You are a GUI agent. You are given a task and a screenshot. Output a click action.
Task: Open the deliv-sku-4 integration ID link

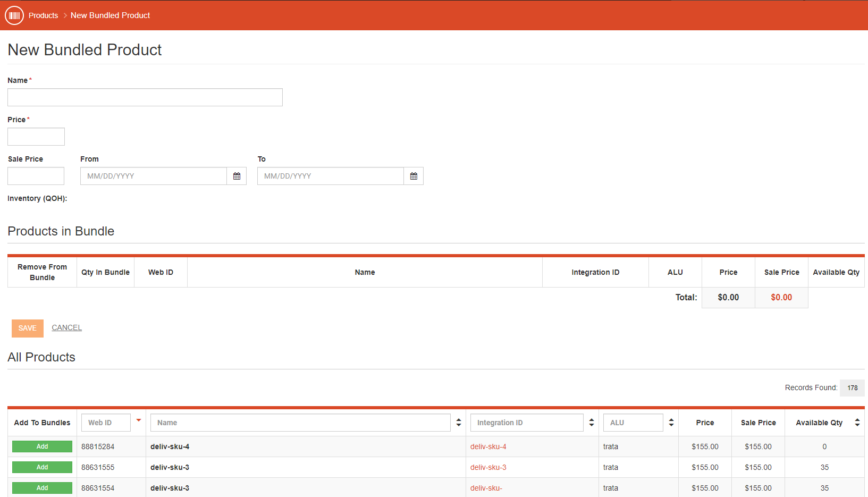488,447
